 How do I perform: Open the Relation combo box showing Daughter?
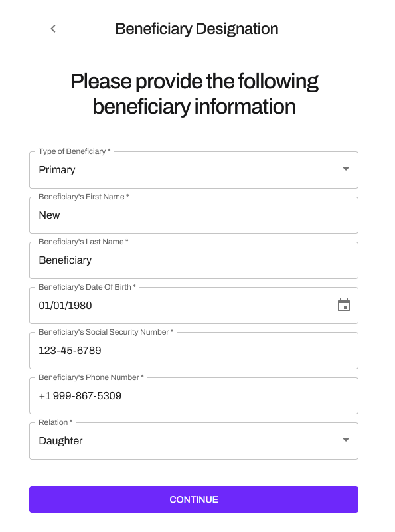(194, 441)
